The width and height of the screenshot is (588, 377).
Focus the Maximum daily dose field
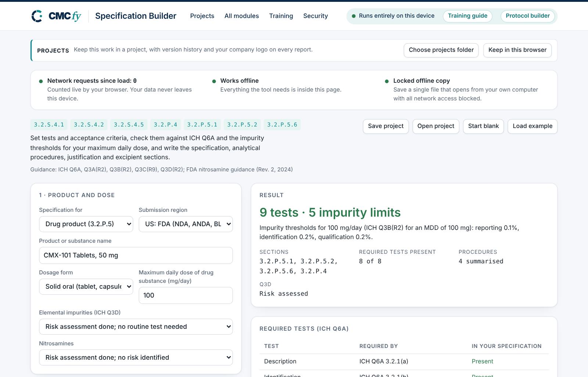(186, 295)
